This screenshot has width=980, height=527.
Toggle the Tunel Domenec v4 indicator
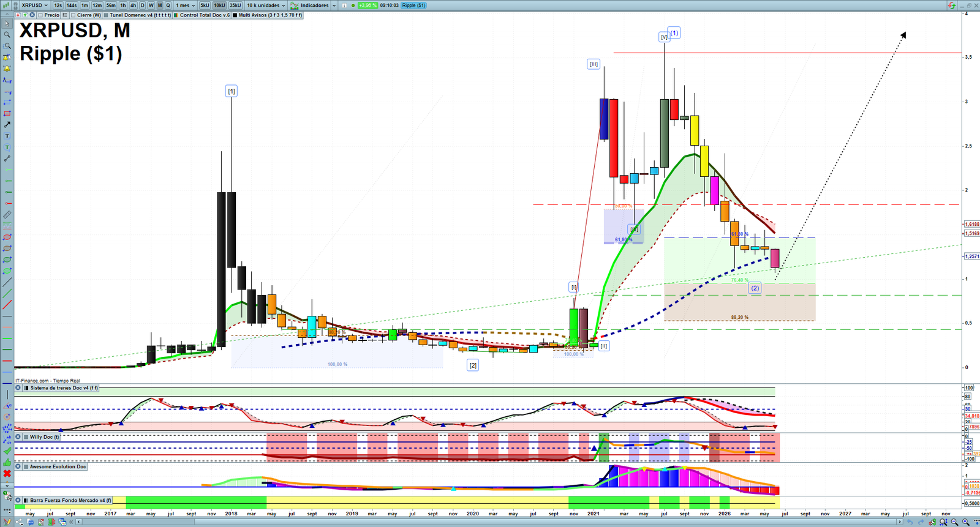[106, 15]
